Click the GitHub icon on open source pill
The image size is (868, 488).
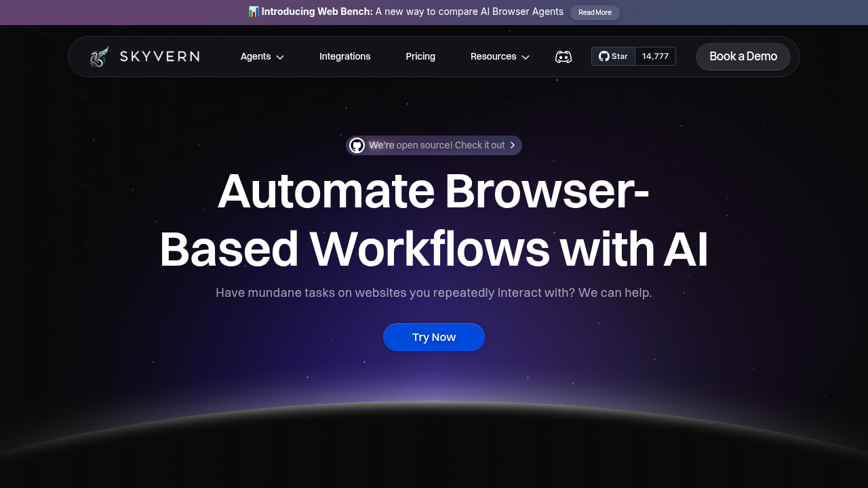pyautogui.click(x=357, y=145)
